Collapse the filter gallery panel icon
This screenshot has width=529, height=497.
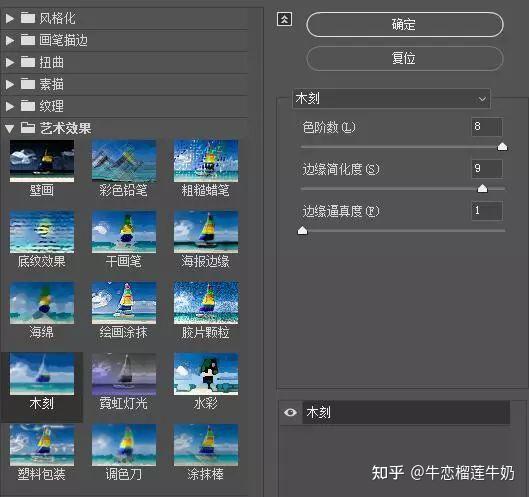pyautogui.click(x=284, y=19)
